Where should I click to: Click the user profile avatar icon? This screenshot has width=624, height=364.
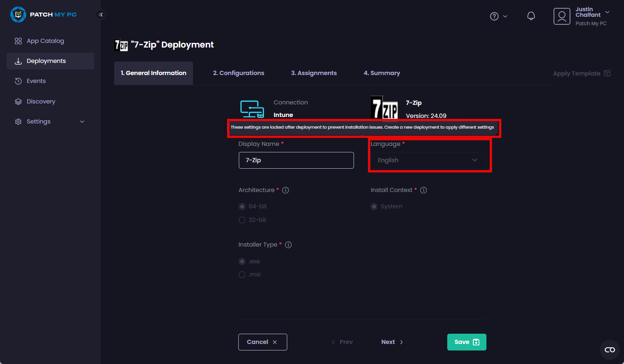click(562, 16)
